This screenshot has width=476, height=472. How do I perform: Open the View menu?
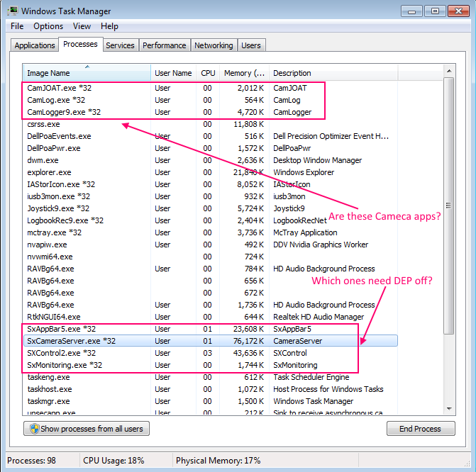click(x=82, y=26)
